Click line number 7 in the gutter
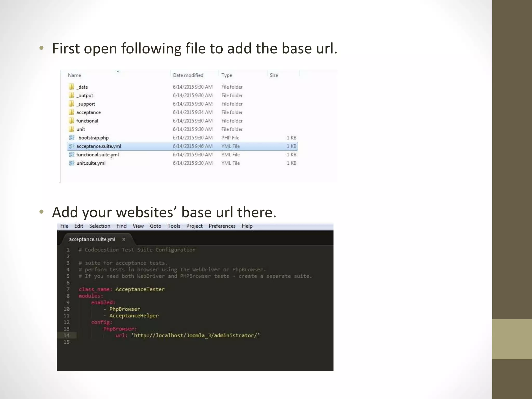 (68, 289)
